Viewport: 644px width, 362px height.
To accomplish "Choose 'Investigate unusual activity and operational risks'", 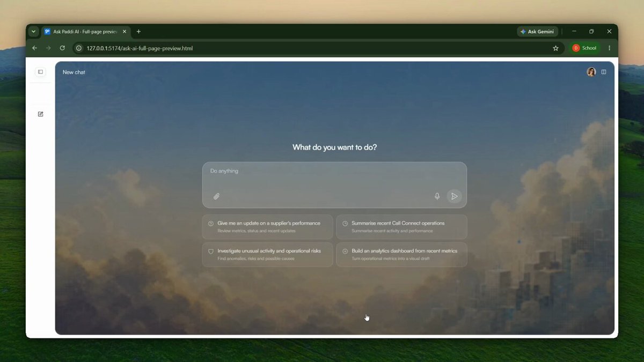I will (267, 254).
